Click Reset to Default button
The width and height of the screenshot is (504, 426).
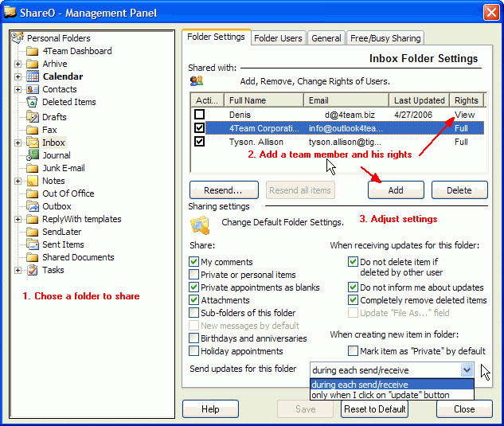coord(375,409)
